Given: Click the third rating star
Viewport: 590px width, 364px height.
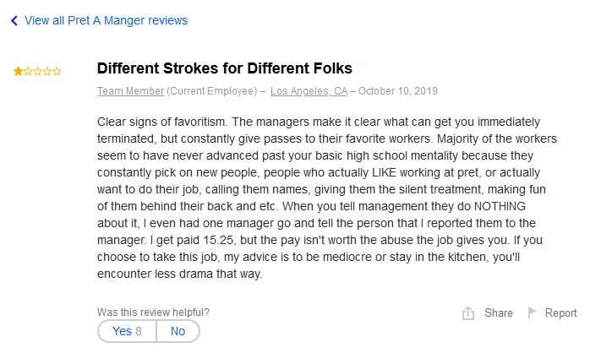Looking at the screenshot, I should pos(37,72).
